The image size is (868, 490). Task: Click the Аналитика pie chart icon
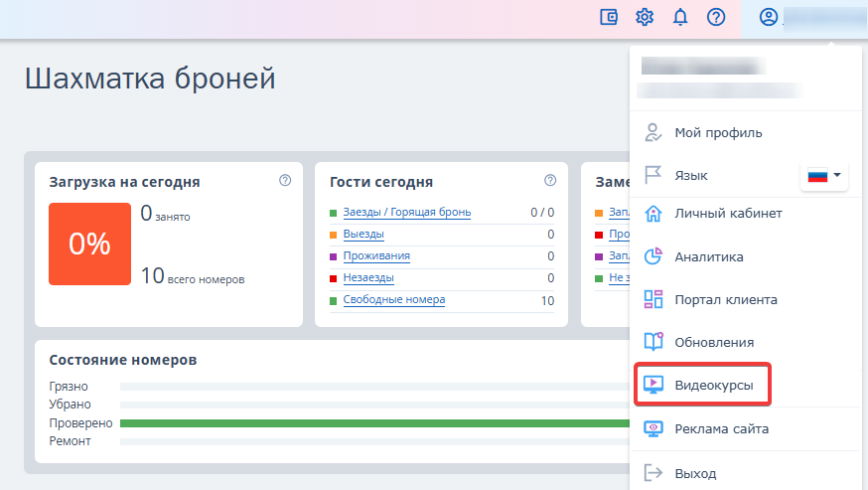[653, 256]
